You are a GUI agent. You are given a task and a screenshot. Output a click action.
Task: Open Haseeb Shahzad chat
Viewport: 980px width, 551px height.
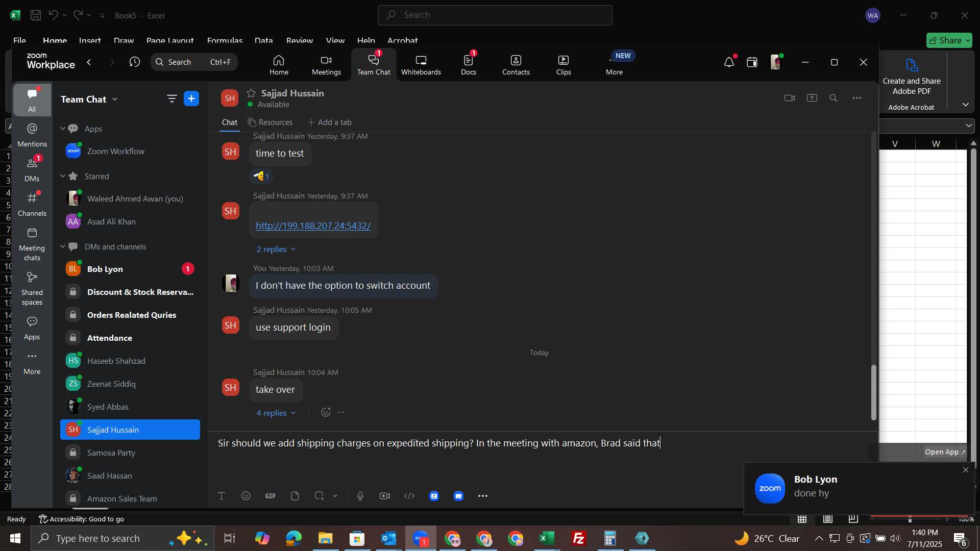pyautogui.click(x=130, y=361)
